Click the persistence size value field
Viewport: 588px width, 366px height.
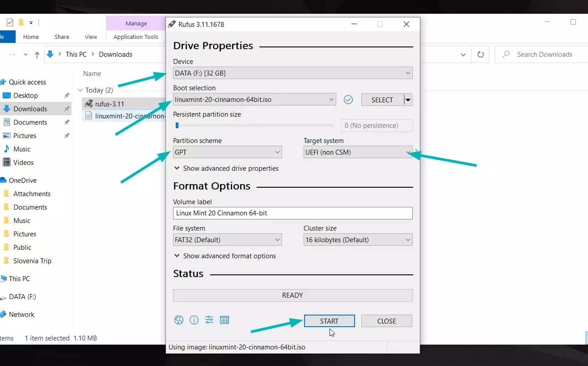377,126
